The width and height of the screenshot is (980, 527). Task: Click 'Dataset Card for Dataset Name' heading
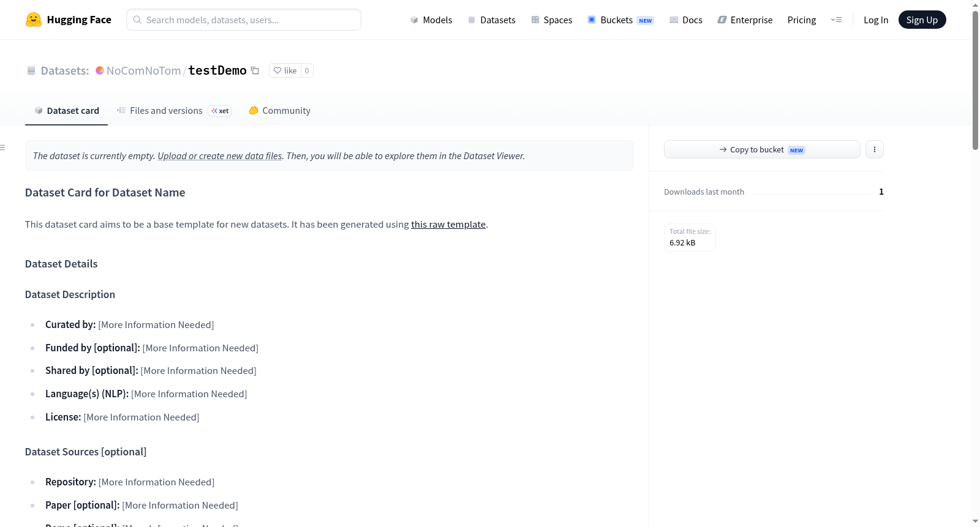(105, 192)
